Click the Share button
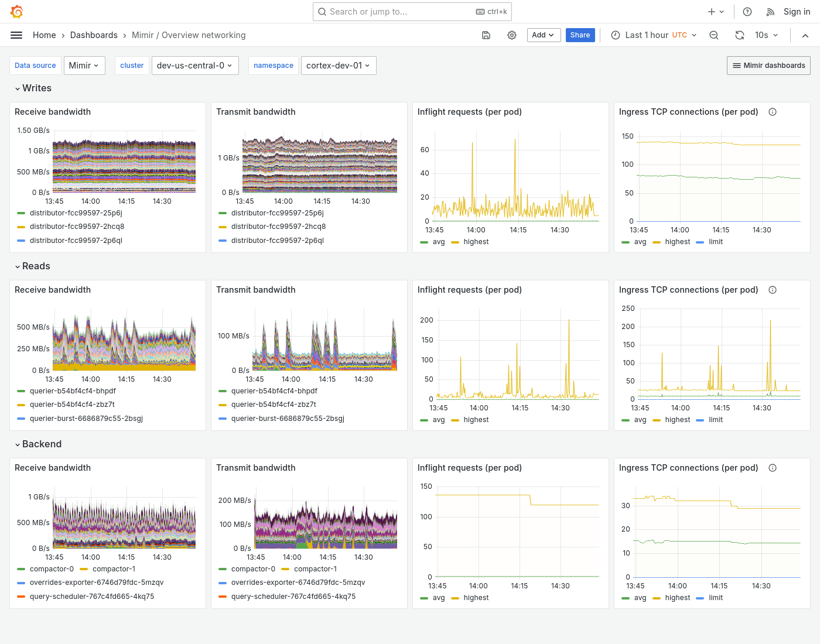 [580, 35]
